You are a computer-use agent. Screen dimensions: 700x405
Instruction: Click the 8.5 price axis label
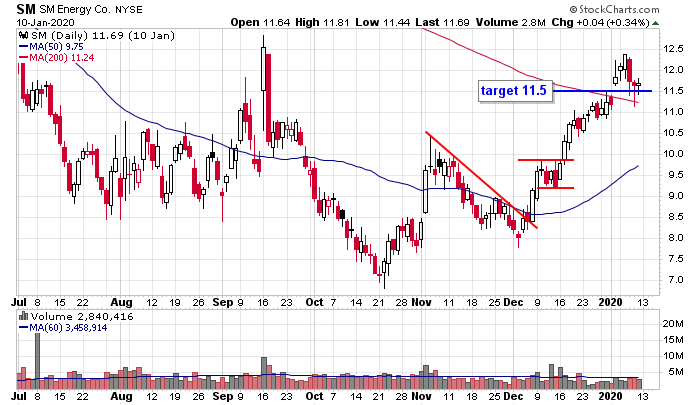(675, 217)
